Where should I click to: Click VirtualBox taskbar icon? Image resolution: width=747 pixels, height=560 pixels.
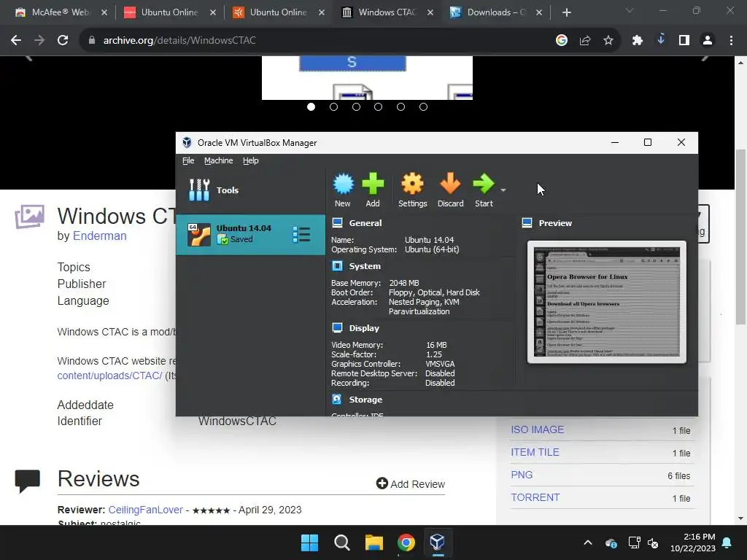[x=438, y=542]
